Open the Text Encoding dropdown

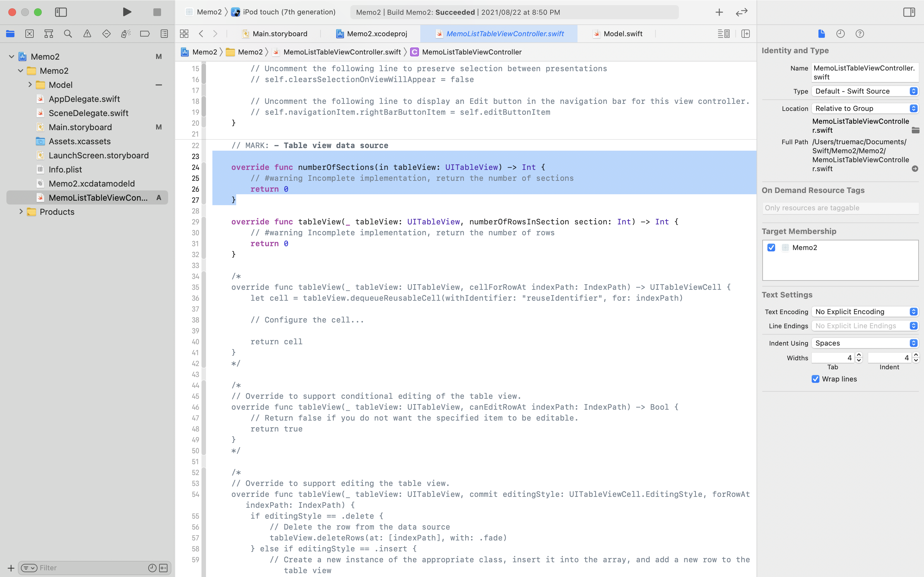[865, 311]
